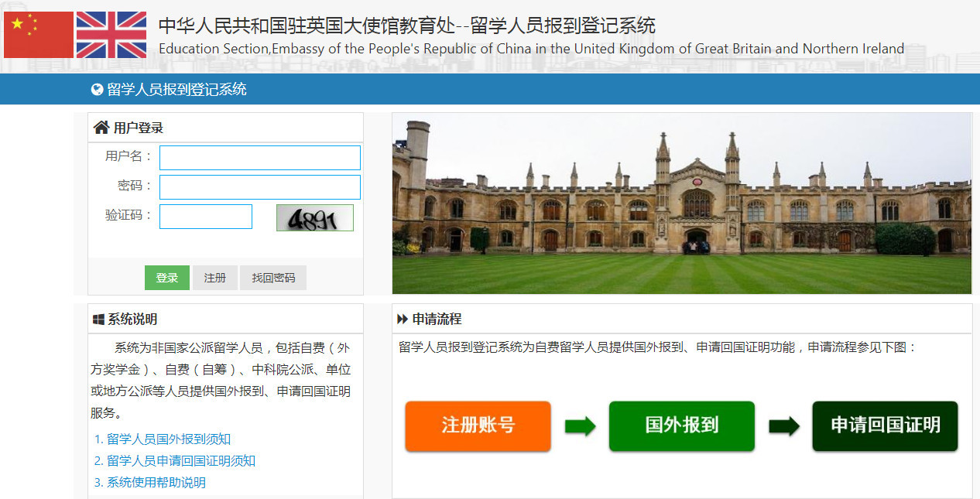Screen dimensions: 980x499
Task: Focus the 用户名 input field
Action: tap(260, 158)
